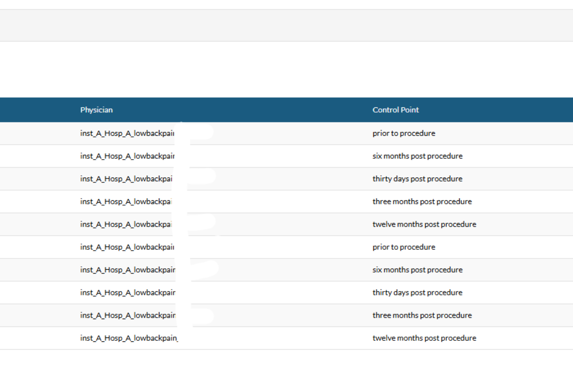Click physician name beside second 'prior to procedure'

127,247
